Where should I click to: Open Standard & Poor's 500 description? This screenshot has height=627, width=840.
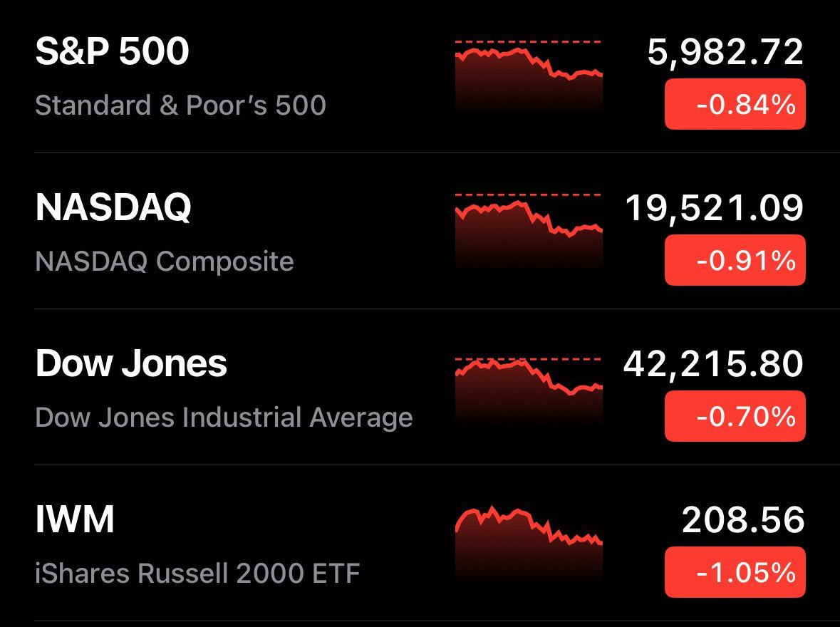click(180, 105)
